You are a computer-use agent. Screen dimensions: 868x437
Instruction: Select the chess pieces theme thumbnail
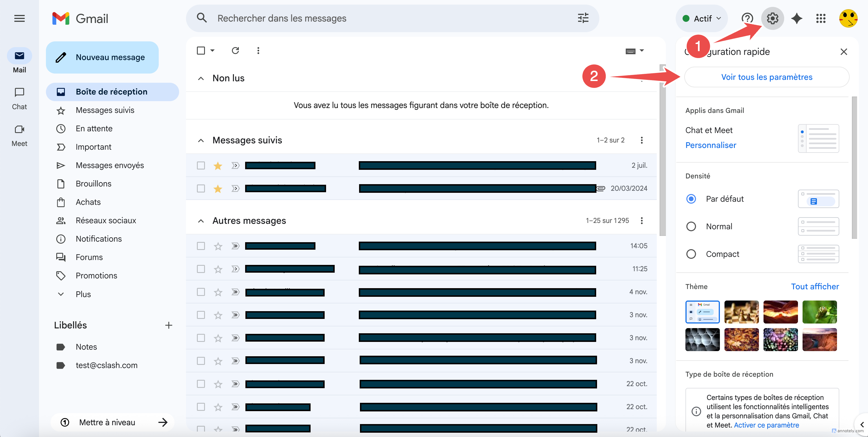(x=741, y=312)
